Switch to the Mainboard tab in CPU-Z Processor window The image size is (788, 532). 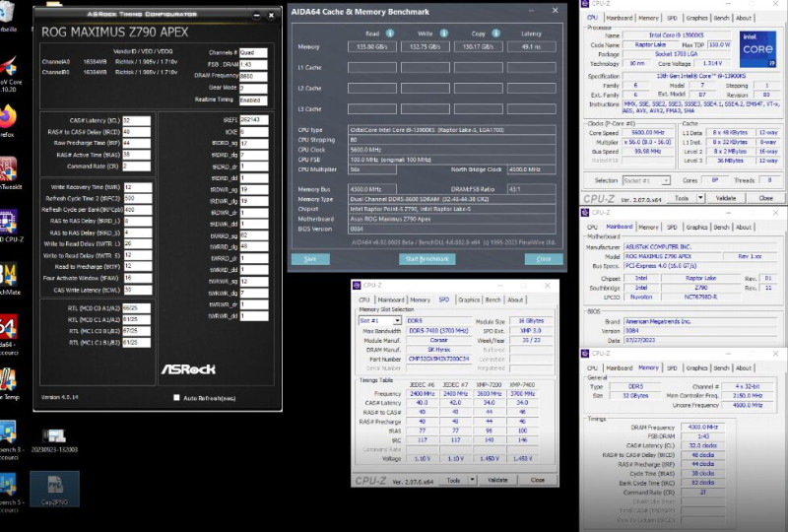620,18
